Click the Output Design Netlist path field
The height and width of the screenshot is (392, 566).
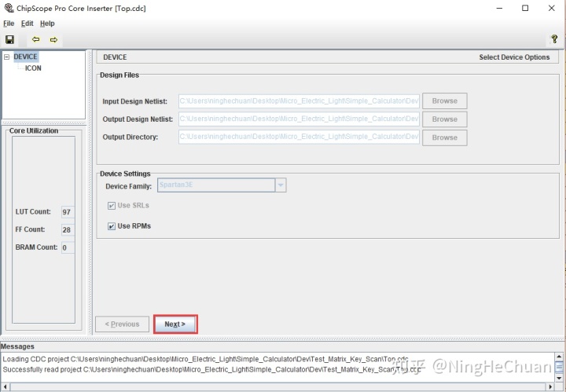pos(299,119)
